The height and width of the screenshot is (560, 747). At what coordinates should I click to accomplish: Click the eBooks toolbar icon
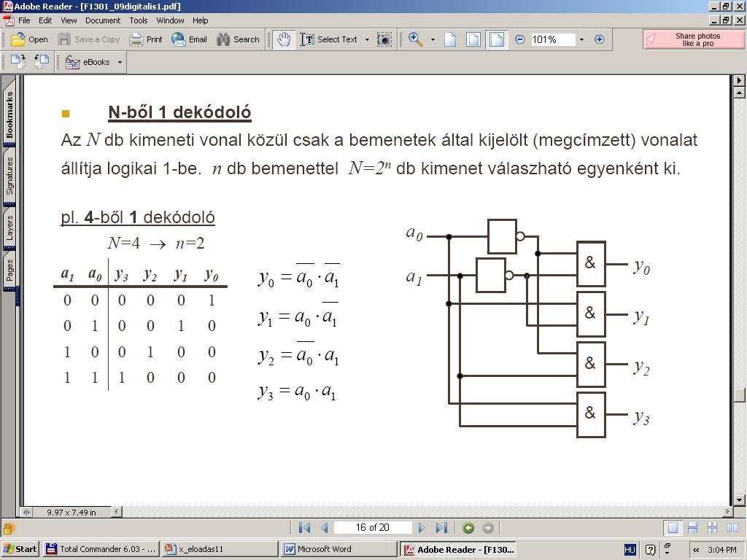point(72,63)
